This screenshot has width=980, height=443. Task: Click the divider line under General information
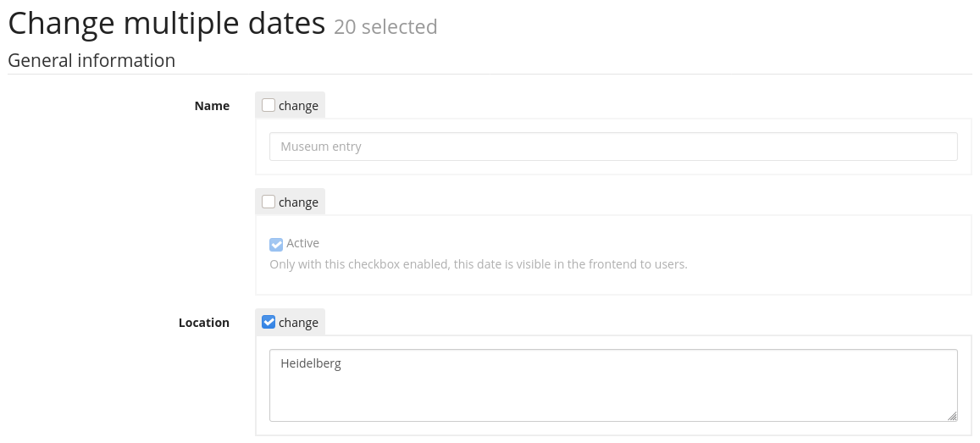(x=490, y=75)
